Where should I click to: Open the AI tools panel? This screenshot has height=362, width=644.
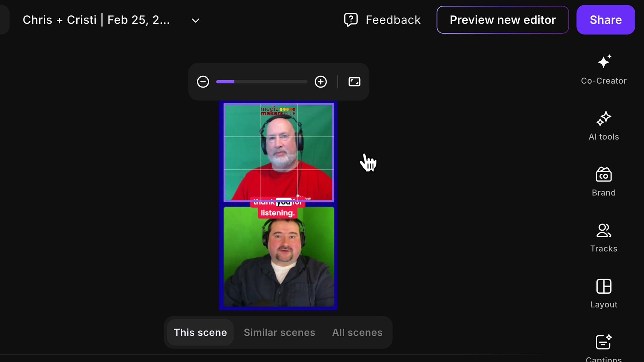tap(603, 125)
